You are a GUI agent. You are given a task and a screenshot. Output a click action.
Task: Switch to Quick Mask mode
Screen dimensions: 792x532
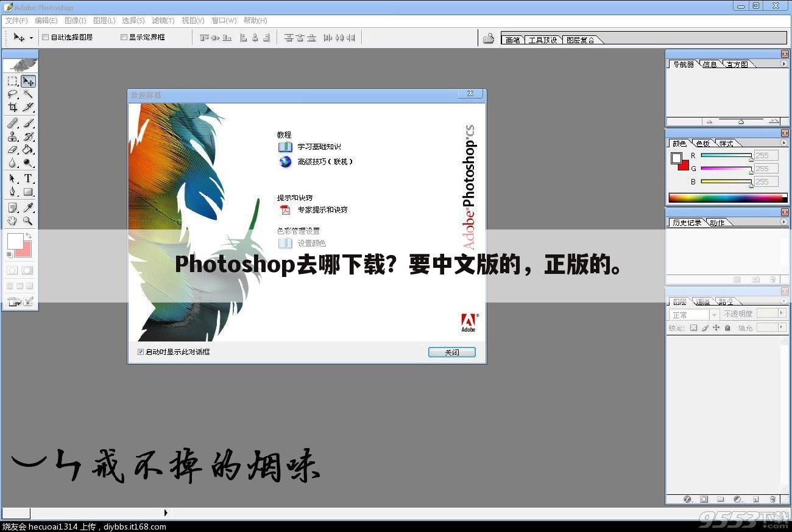(x=27, y=270)
